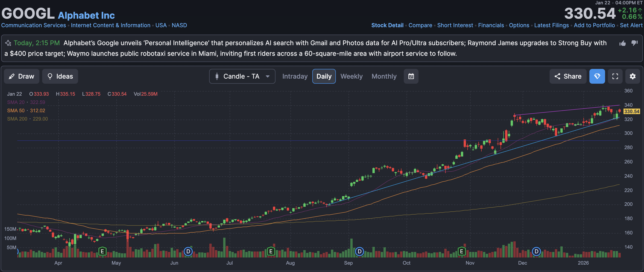
Task: Share the chart using the Share button
Action: [568, 76]
